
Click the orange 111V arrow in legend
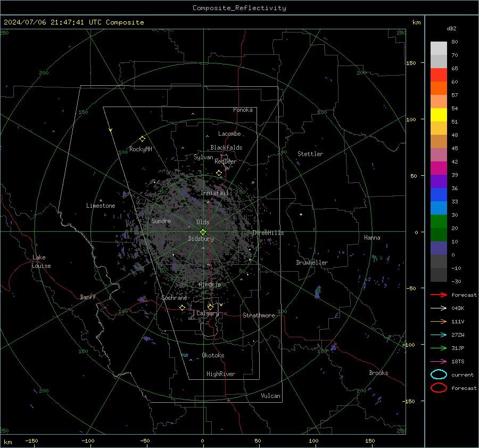pyautogui.click(x=439, y=321)
